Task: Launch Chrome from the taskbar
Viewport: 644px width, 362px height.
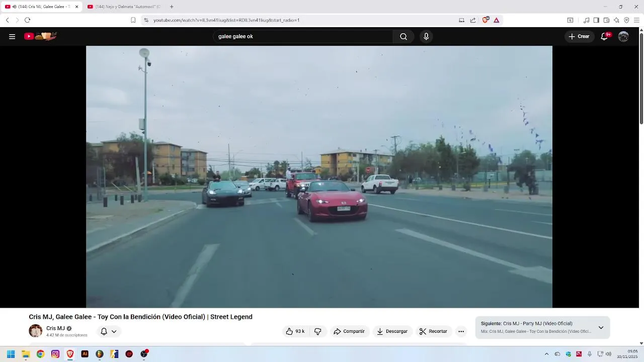Action: point(40,354)
